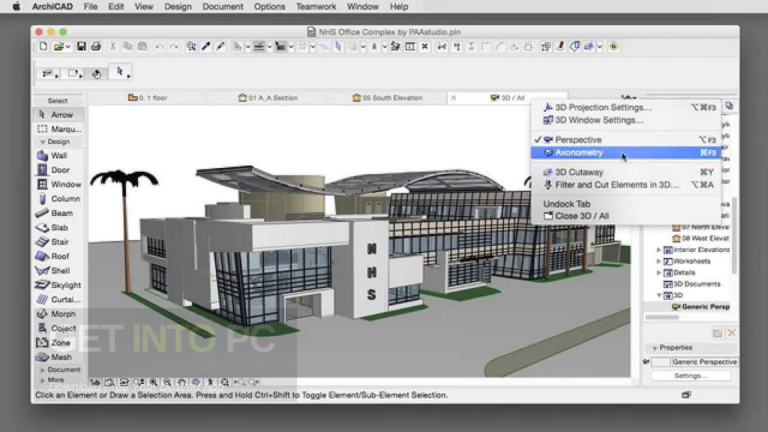Click the Undo arrow in the toolbar
Image resolution: width=768 pixels, height=432 pixels.
pyautogui.click(x=159, y=47)
